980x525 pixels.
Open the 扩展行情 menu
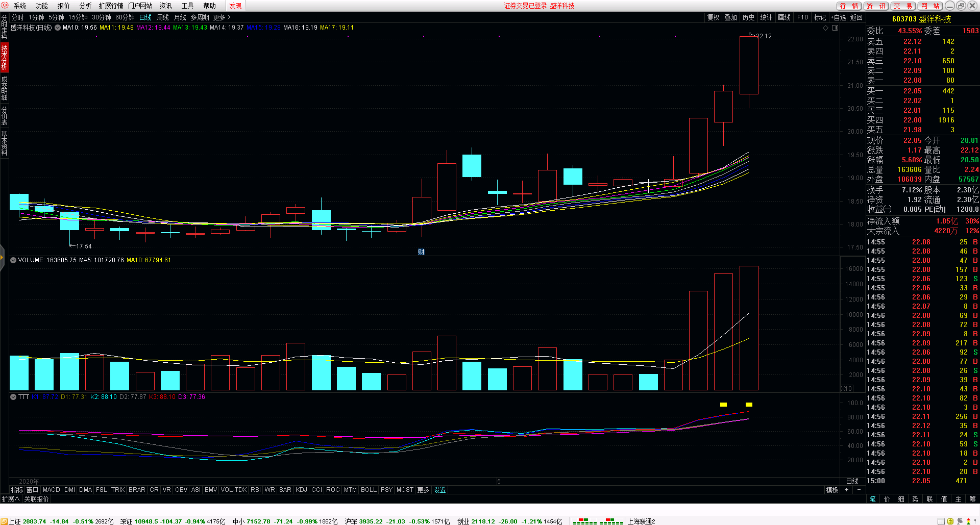coord(111,6)
